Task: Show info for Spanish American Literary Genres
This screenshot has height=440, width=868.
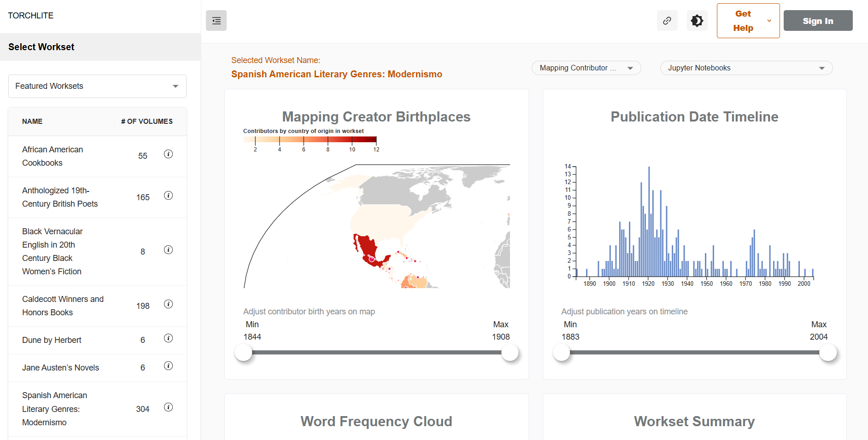Action: pos(169,407)
